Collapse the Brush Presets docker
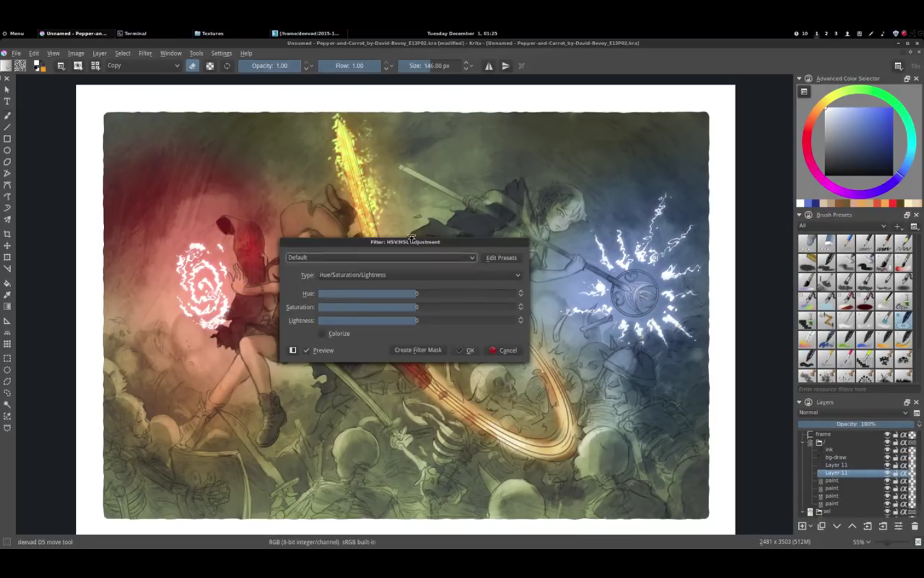 click(800, 215)
